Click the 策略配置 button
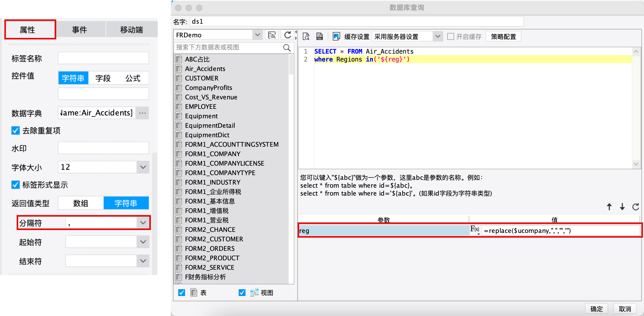The height and width of the screenshot is (316, 644). (x=503, y=37)
